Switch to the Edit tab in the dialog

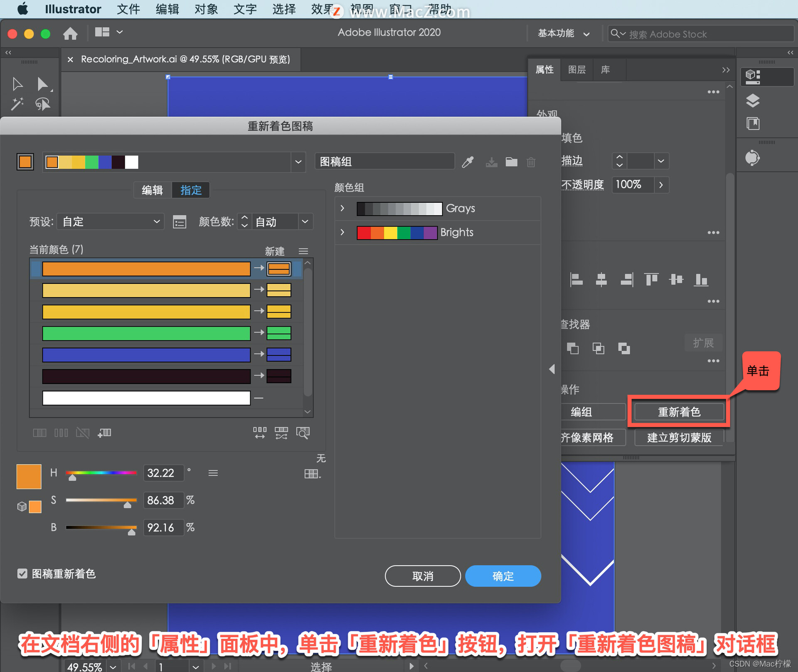pyautogui.click(x=152, y=190)
